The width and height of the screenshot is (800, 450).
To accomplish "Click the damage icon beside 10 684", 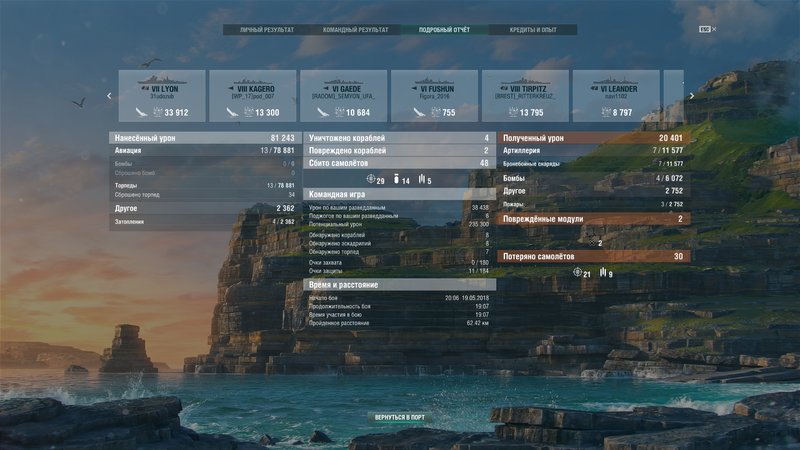I will (339, 112).
